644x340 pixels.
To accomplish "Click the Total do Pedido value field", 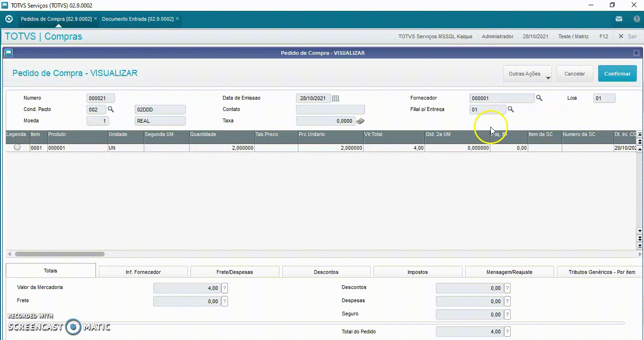I will [x=470, y=331].
